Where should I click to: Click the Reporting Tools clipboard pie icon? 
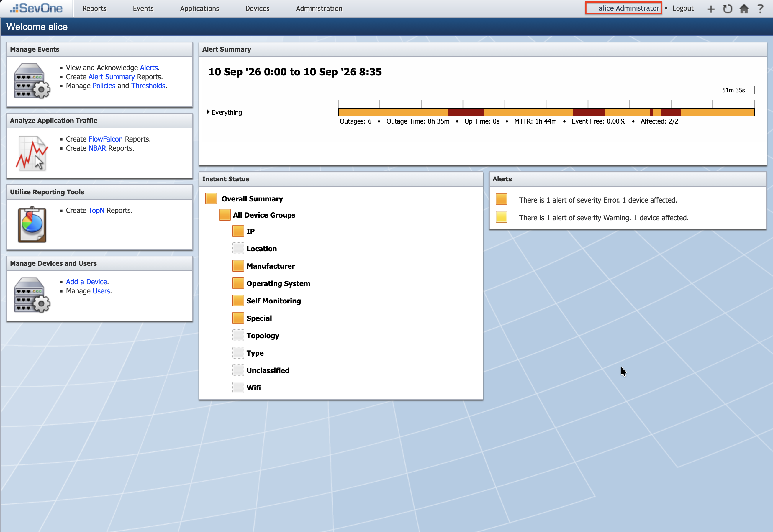coord(32,224)
